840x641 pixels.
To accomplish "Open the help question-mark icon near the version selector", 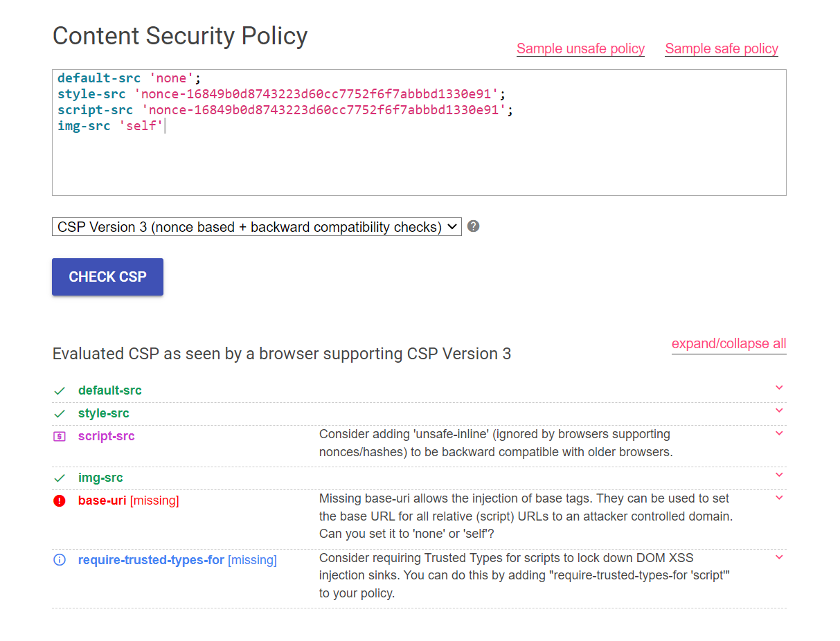I will 473,226.
